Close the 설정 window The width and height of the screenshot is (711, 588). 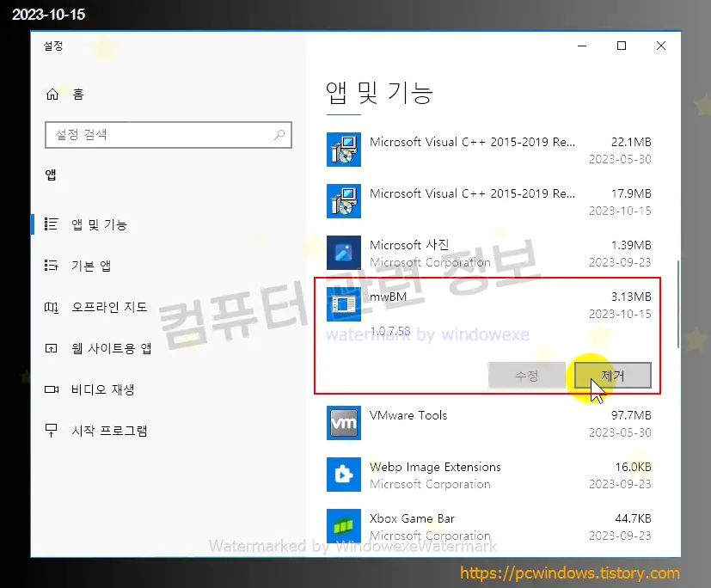pyautogui.click(x=661, y=46)
